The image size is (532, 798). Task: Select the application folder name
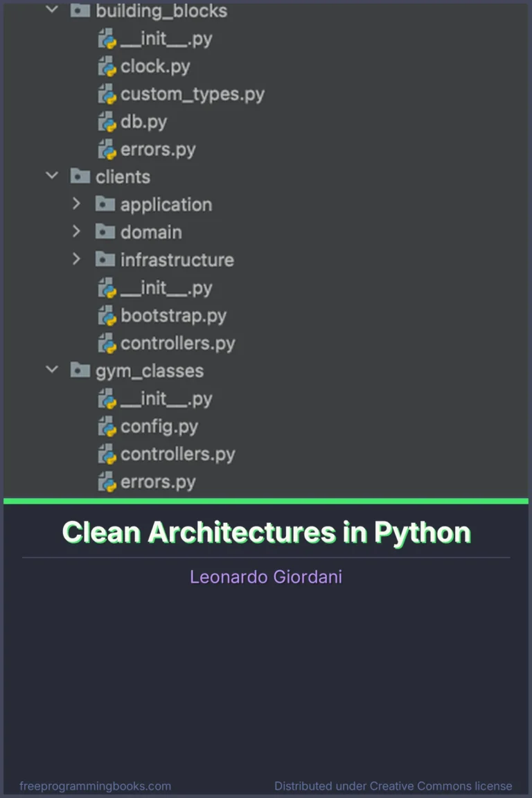tap(166, 204)
